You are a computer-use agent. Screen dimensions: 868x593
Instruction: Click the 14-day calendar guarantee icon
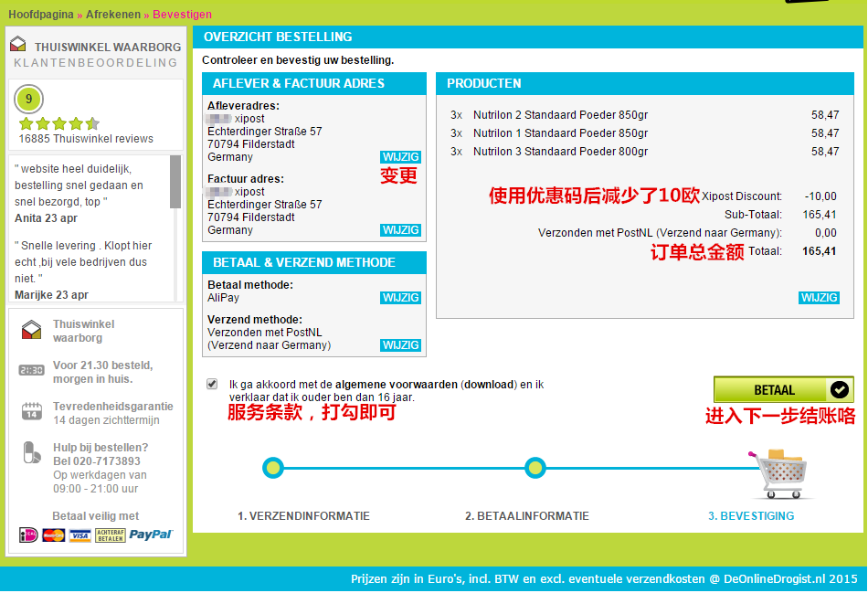click(x=32, y=411)
